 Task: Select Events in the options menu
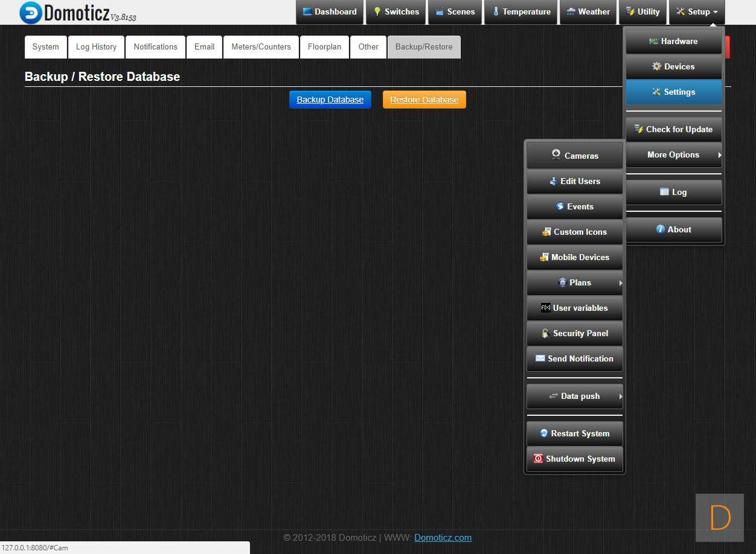[574, 206]
